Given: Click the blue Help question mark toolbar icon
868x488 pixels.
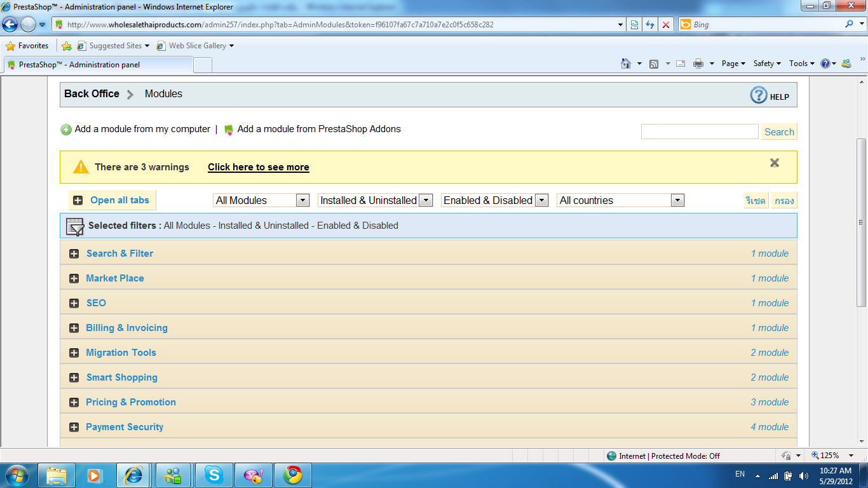Looking at the screenshot, I should click(825, 64).
